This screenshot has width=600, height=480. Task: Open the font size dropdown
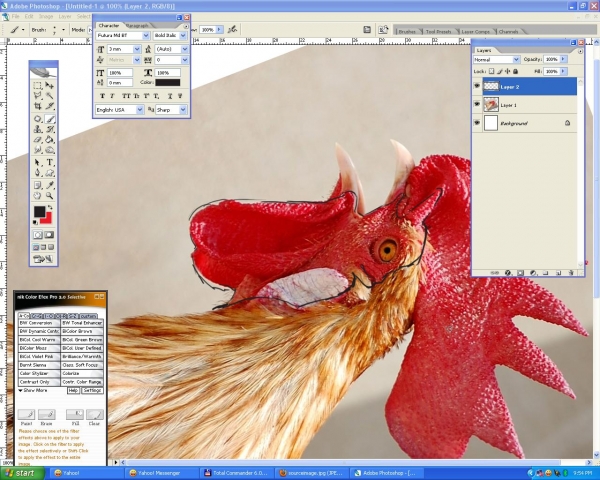click(x=137, y=49)
